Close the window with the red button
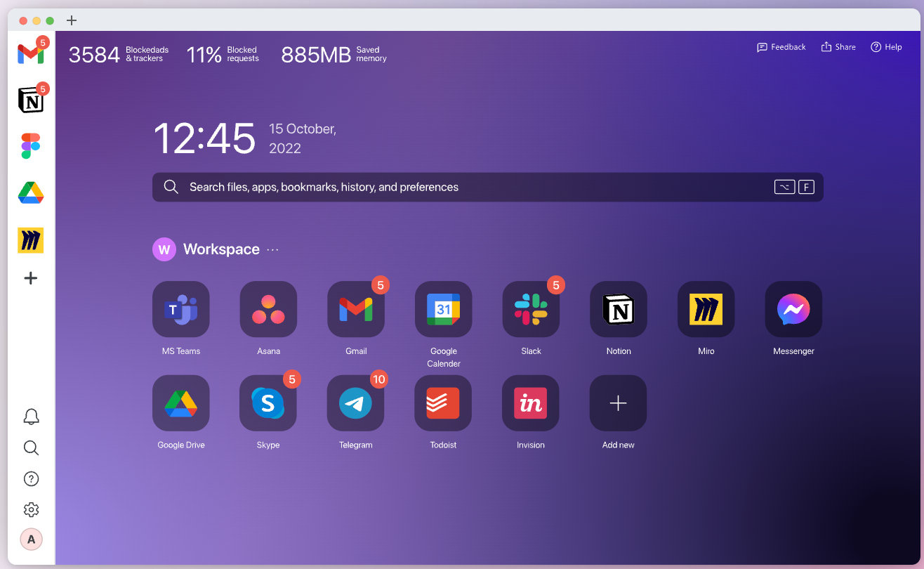This screenshot has width=924, height=569. (23, 20)
